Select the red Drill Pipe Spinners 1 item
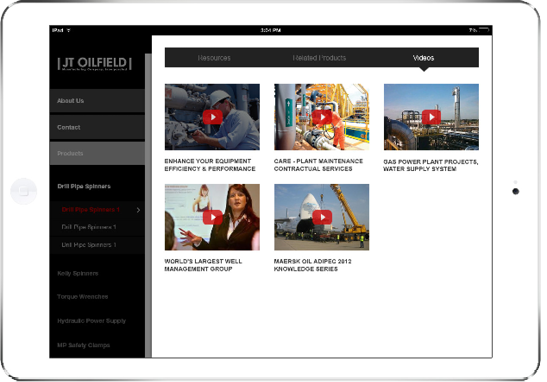 point(91,210)
